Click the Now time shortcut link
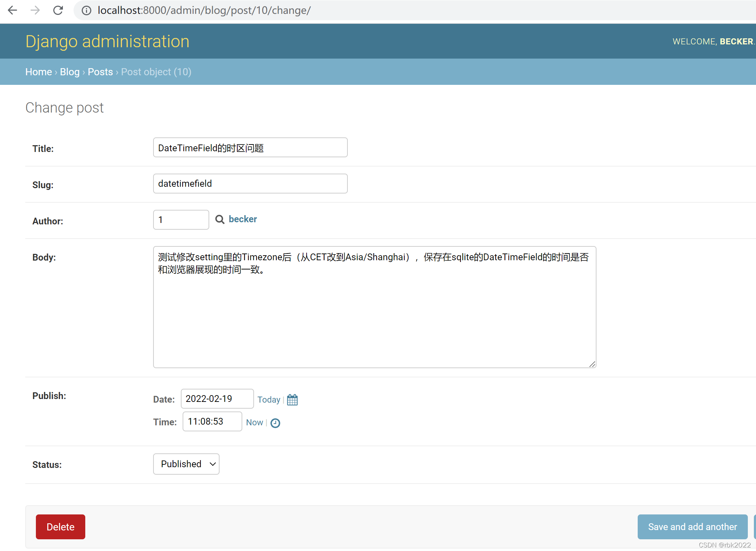 [x=254, y=422]
